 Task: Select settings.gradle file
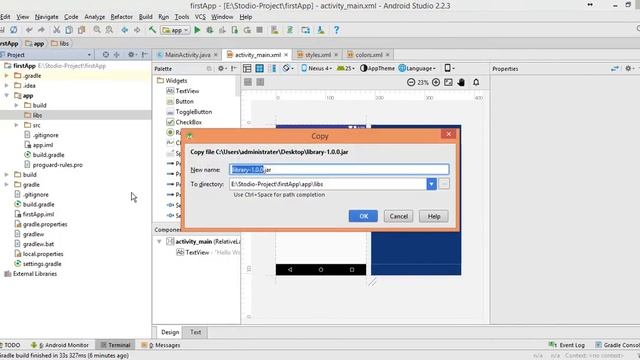click(x=42, y=264)
